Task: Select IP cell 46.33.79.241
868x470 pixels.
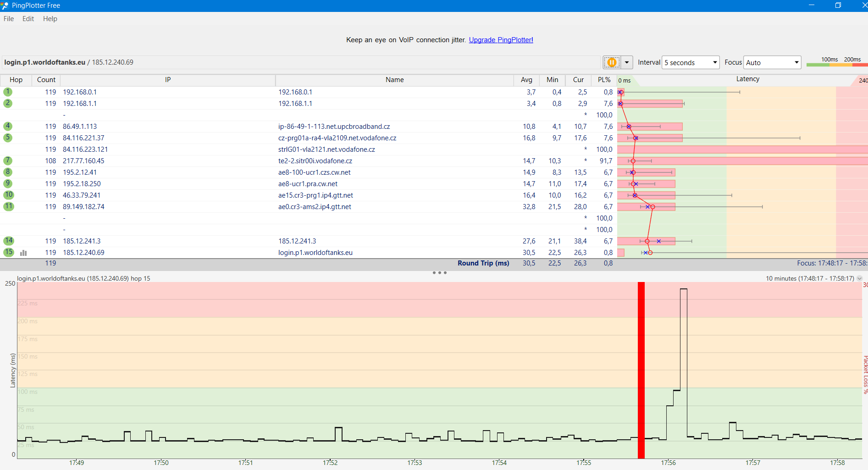Action: click(82, 195)
